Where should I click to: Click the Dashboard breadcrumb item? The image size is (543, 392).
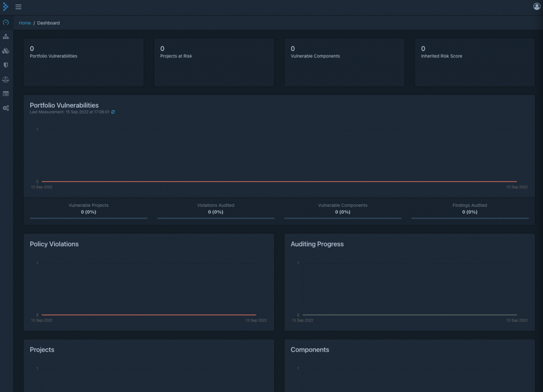(x=48, y=23)
